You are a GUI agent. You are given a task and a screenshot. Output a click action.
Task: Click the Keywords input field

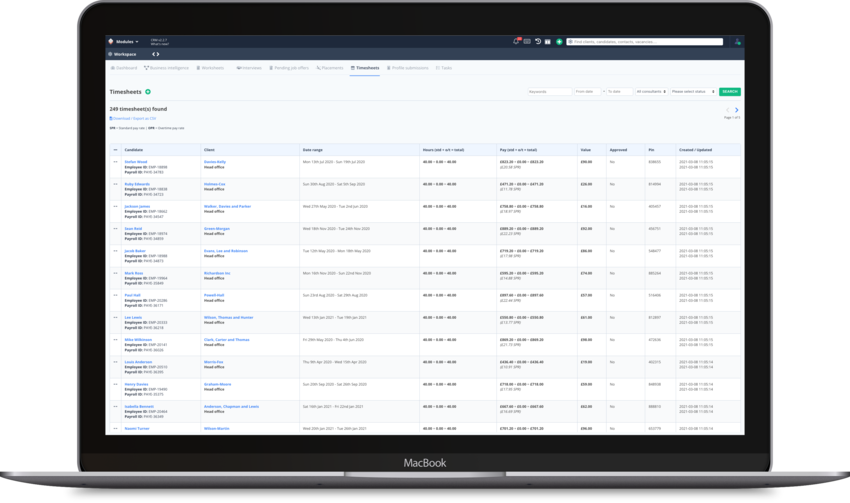point(550,92)
